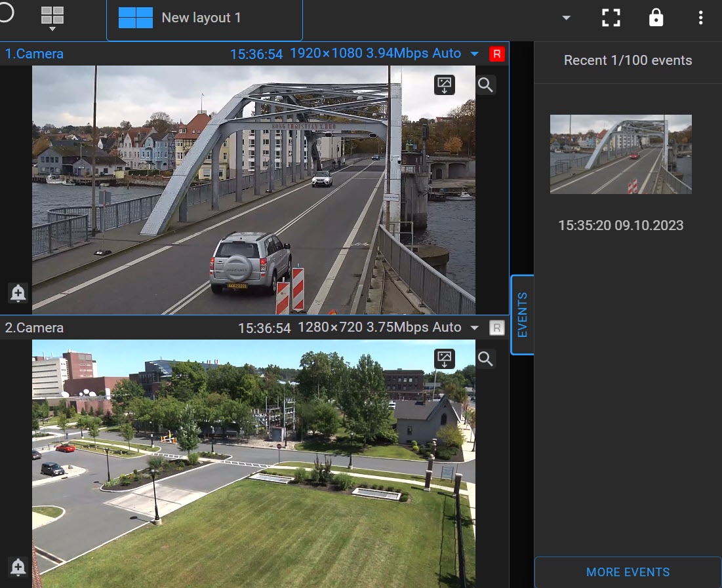Collapse the EVENTS side tab
This screenshot has height=588, width=722.
click(522, 315)
